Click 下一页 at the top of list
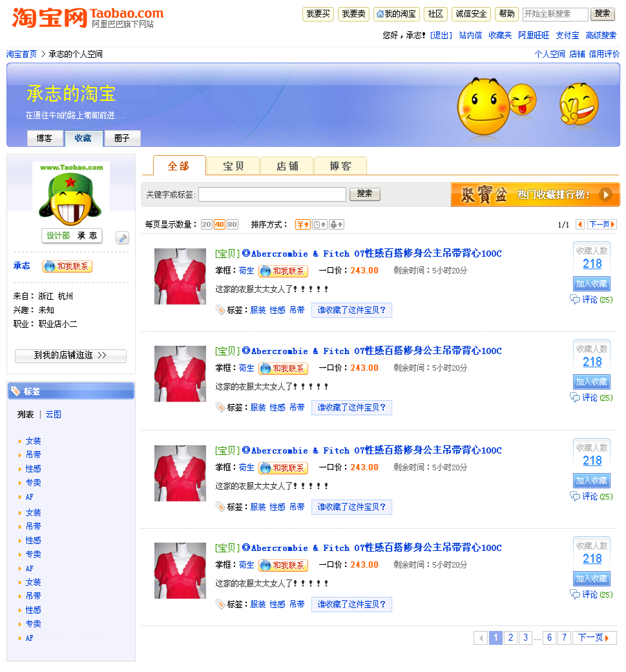Viewport: 626px width, 672px height. [x=602, y=224]
